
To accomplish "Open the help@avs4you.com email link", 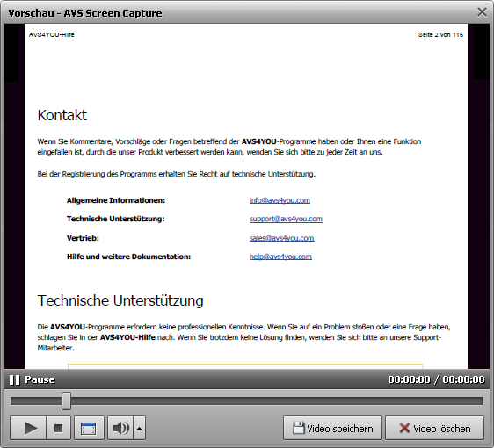I will [280, 257].
